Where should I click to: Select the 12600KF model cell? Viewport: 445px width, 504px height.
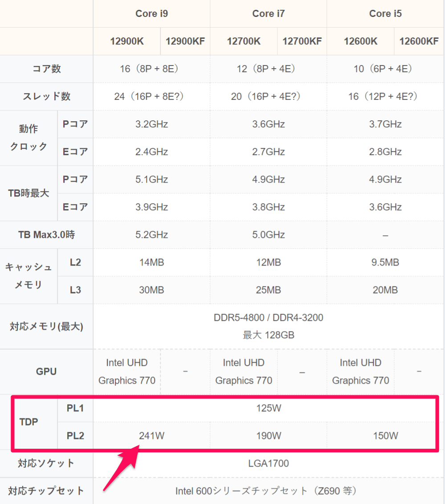click(x=419, y=41)
